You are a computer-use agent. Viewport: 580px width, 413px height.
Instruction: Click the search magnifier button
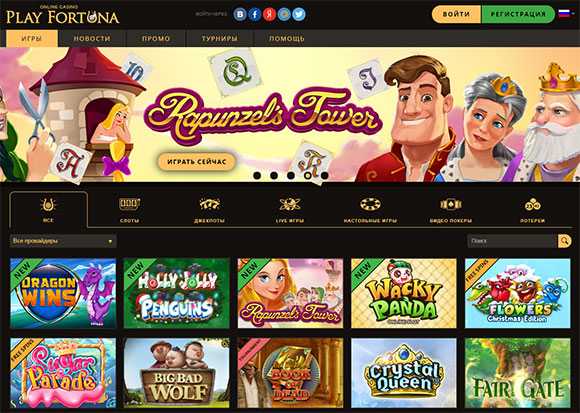564,241
